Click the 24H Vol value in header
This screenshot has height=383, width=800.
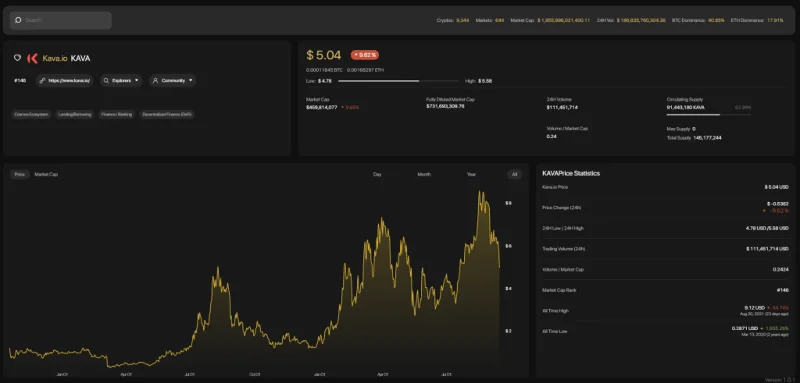(x=641, y=20)
